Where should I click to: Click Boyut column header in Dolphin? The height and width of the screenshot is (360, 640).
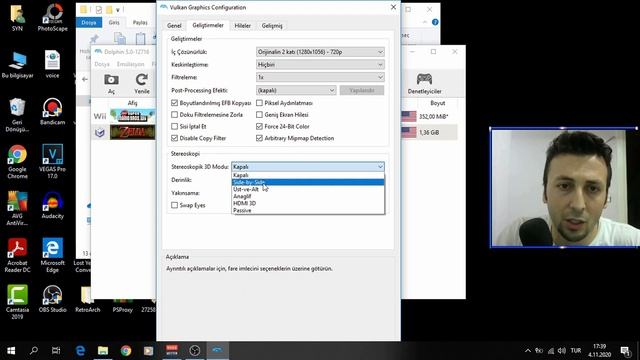coord(438,103)
